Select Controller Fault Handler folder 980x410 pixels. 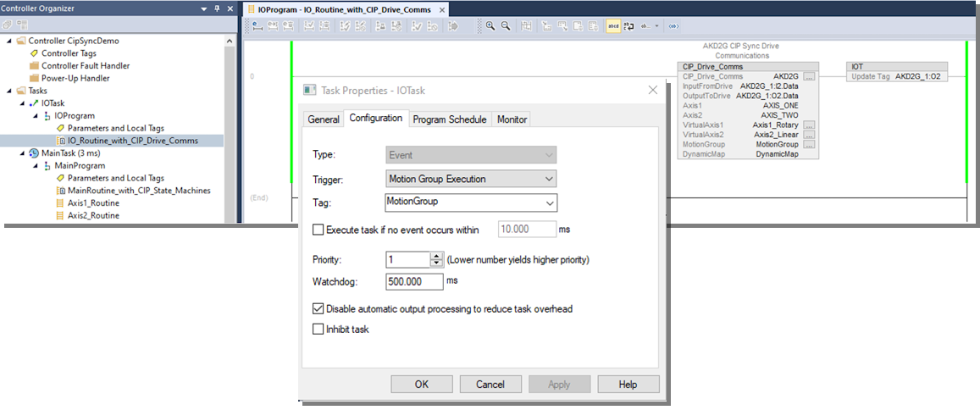click(86, 65)
